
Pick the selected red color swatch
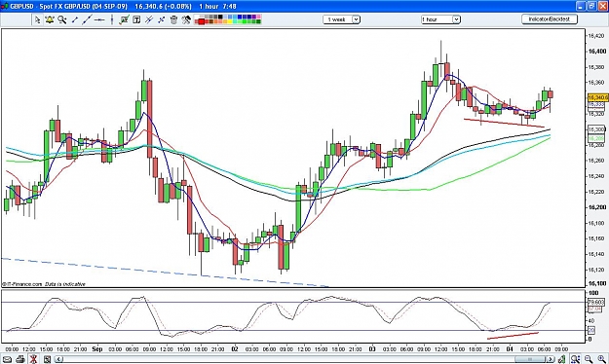pyautogui.click(x=202, y=21)
